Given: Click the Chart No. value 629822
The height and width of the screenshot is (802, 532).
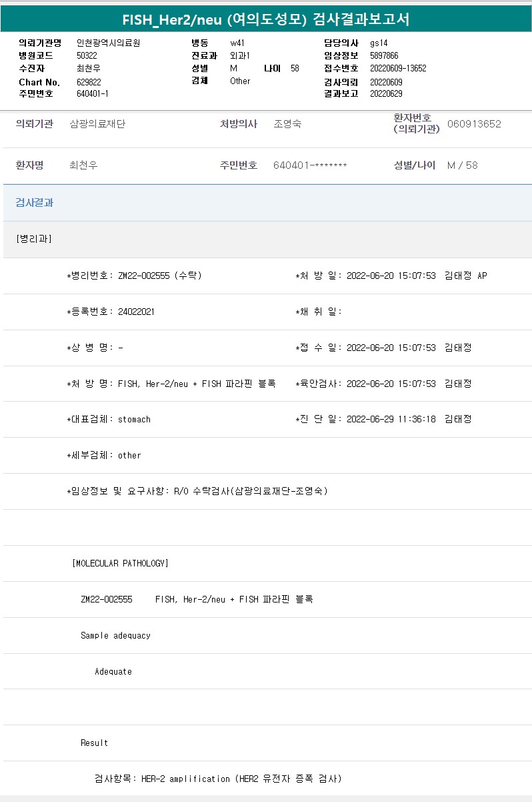Looking at the screenshot, I should [89, 81].
